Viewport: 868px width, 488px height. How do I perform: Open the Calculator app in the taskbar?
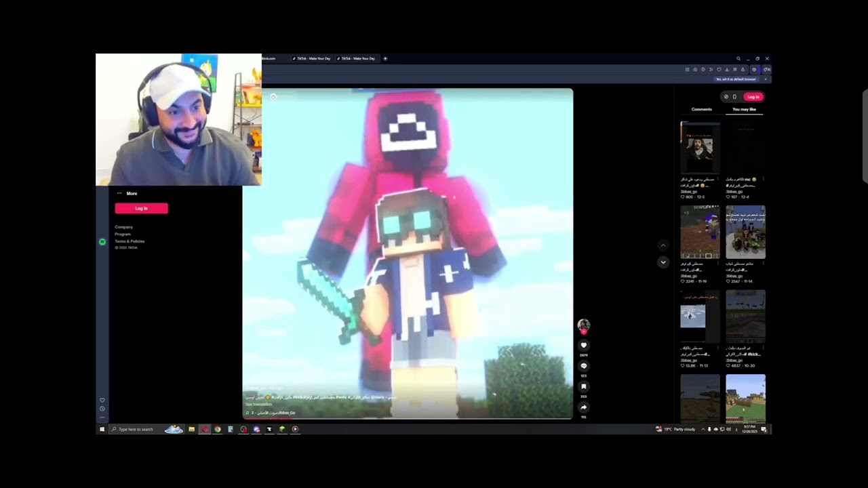[231, 429]
